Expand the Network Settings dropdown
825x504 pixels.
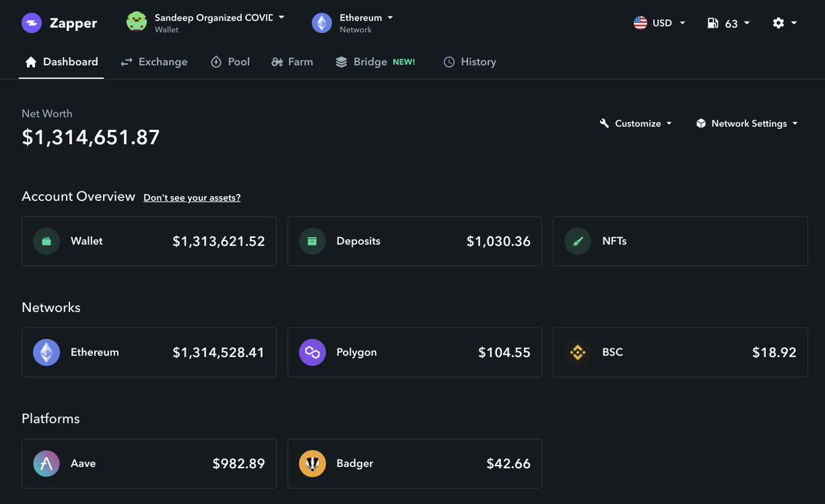coord(747,124)
